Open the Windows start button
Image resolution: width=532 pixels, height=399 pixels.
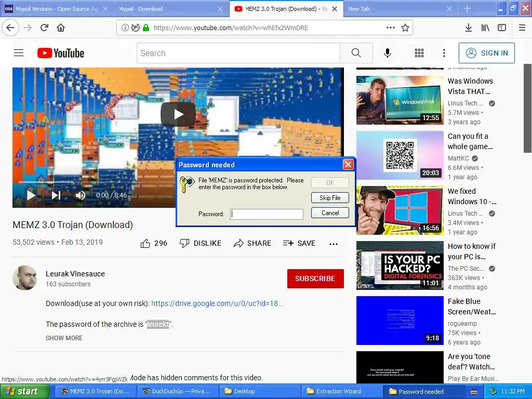[x=25, y=391]
